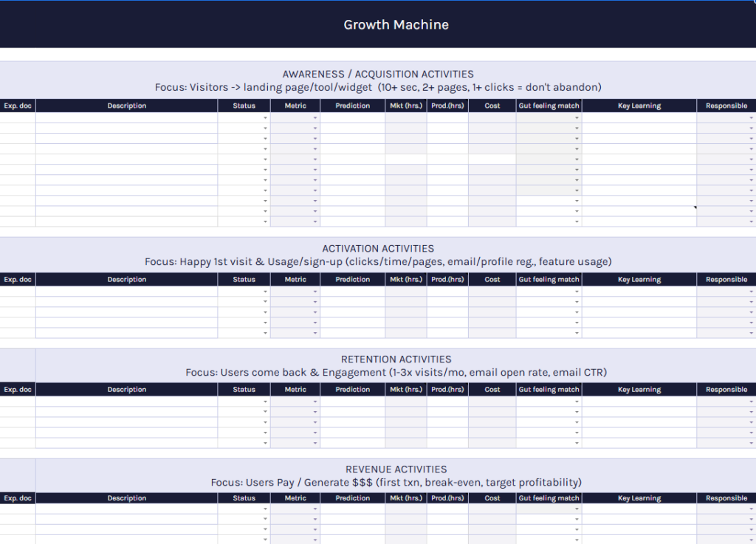Open Status dropdown in first Activation row

click(265, 292)
